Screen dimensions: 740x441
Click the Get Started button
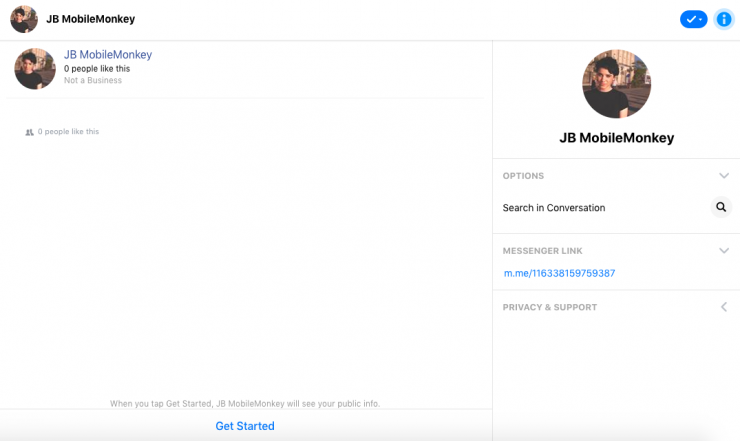click(245, 426)
